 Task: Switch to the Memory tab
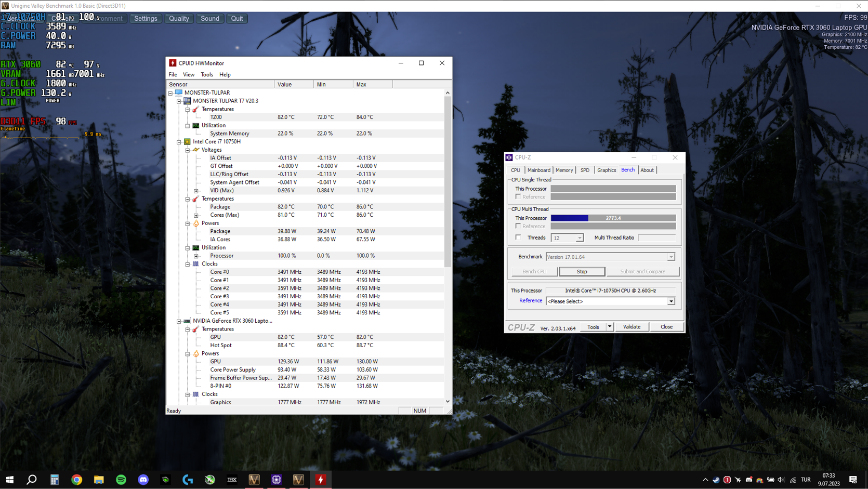pos(564,170)
